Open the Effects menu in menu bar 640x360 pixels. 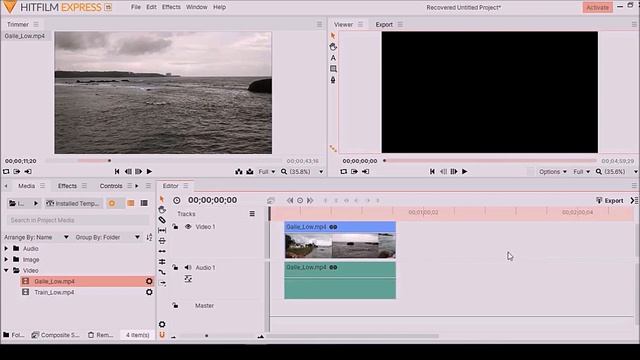(x=171, y=7)
